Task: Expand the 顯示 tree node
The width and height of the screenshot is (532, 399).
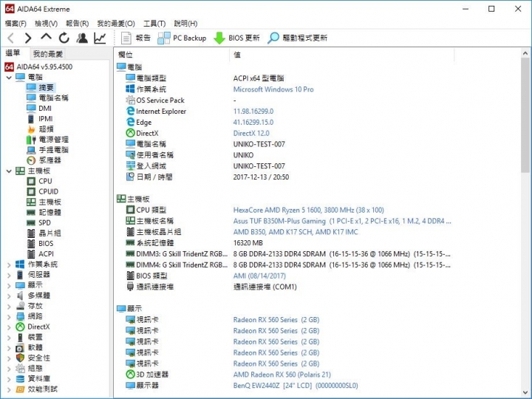Action: click(9, 285)
